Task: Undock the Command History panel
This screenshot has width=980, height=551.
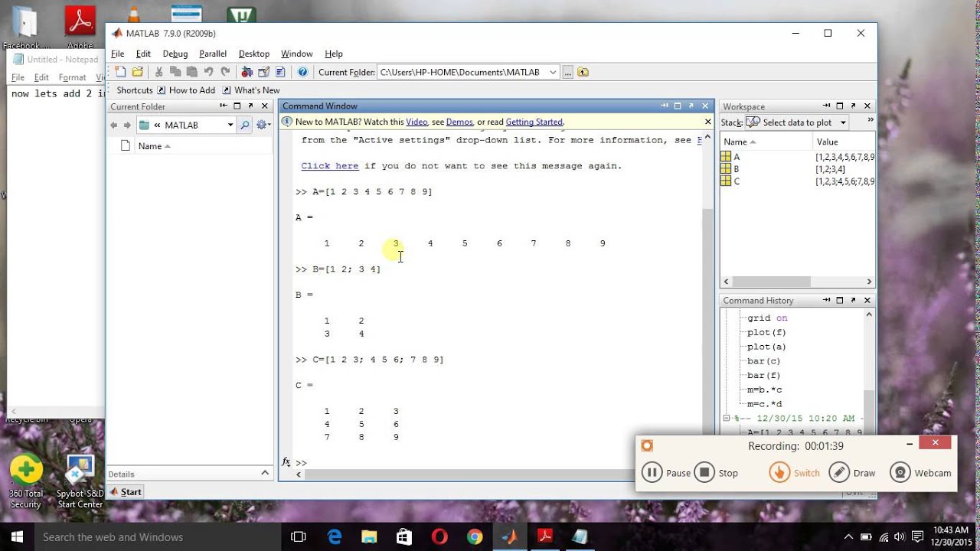Action: coord(854,301)
